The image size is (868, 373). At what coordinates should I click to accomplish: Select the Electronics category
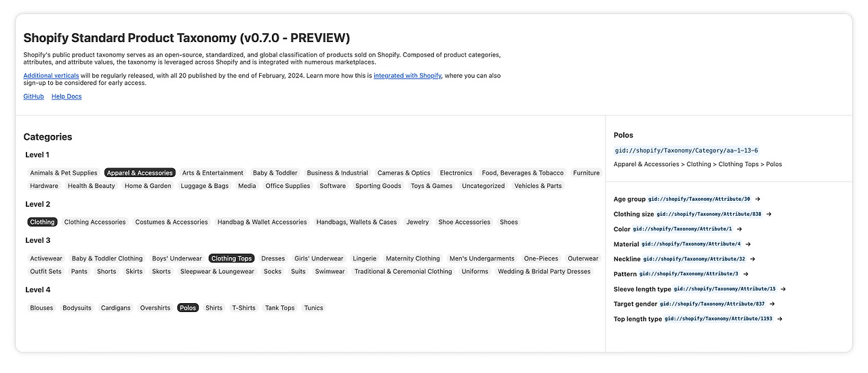click(x=456, y=173)
